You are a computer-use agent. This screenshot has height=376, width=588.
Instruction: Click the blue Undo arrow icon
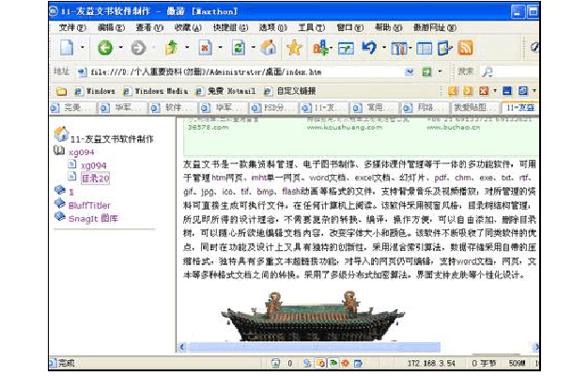[x=369, y=48]
